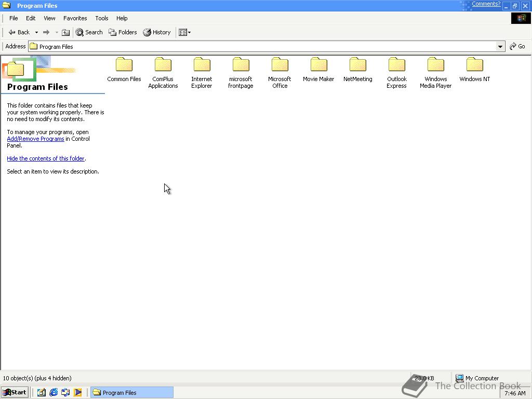
Task: Select the Outlook Express folder
Action: (396, 73)
